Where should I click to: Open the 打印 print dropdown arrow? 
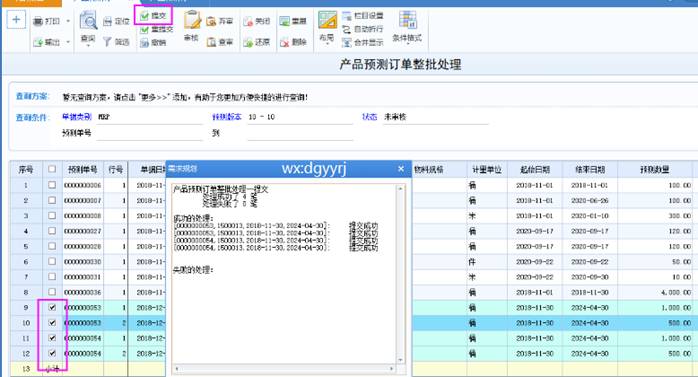(x=68, y=21)
